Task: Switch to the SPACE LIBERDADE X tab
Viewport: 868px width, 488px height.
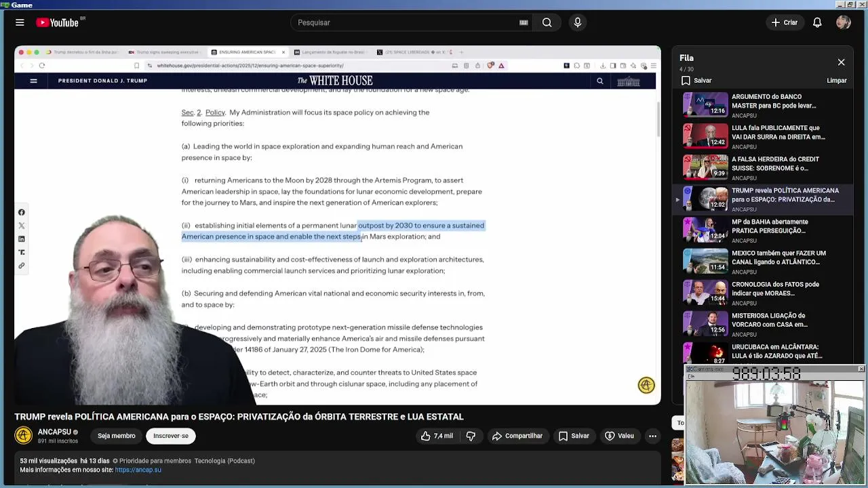Action: pos(414,52)
